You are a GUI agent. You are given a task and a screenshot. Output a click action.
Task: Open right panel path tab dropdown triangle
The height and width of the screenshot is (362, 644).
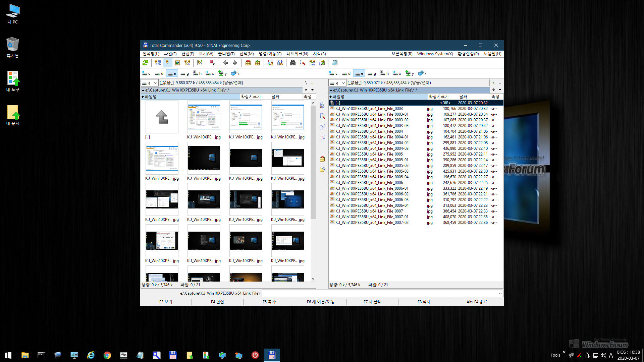[331, 90]
